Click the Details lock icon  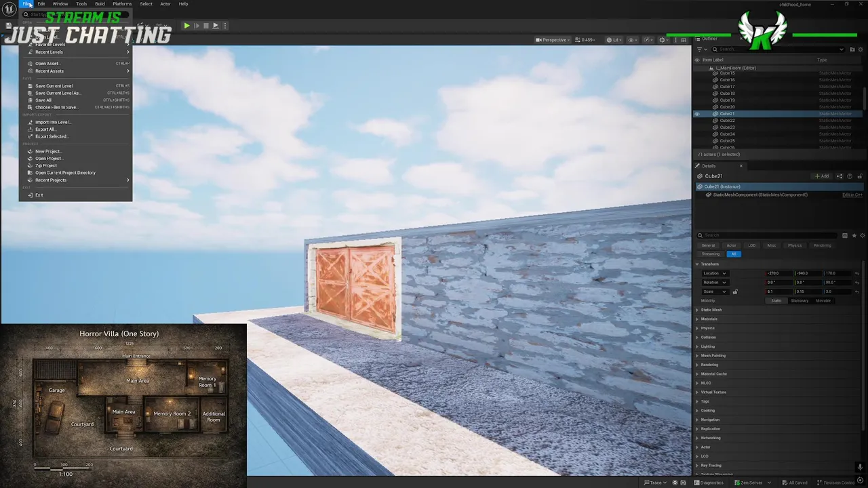[859, 176]
